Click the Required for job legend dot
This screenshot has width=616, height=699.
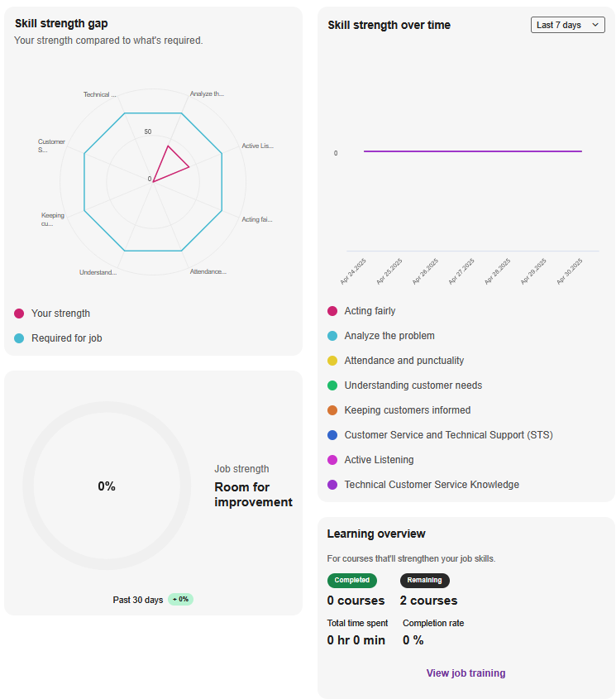(x=19, y=338)
